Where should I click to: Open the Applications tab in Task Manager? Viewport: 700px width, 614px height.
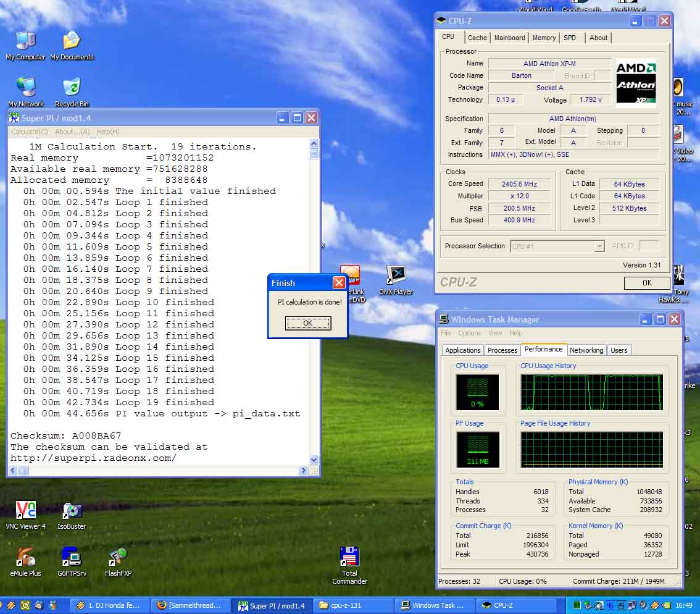tap(463, 350)
